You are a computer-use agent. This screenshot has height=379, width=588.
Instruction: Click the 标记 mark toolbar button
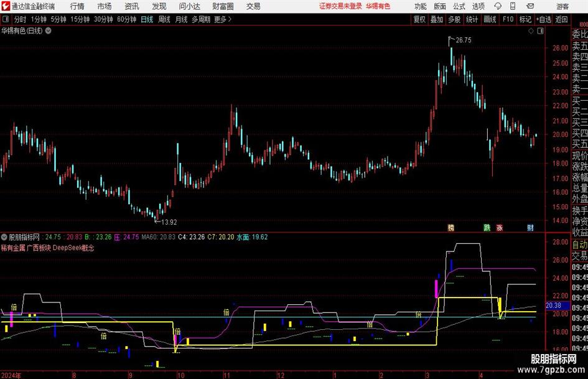(525, 19)
